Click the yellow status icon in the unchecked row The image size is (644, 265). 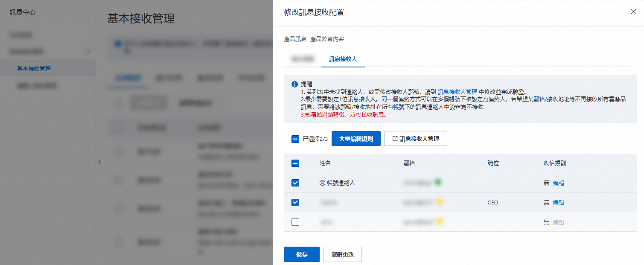pyautogui.click(x=439, y=221)
